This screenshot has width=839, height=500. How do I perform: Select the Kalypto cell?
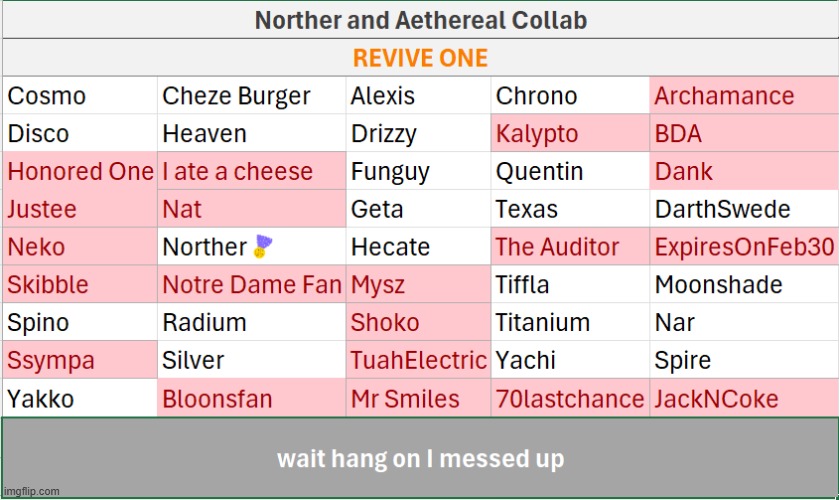(570, 133)
